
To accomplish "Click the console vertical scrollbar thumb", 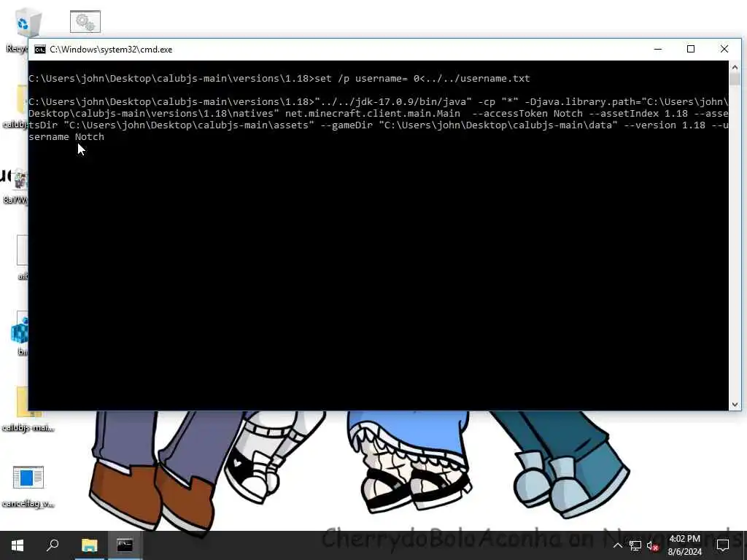I will point(735,79).
